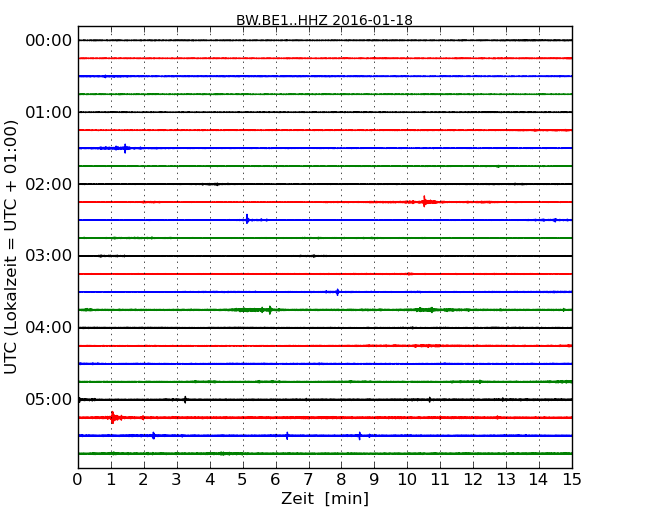Click the 'Zeit [min]' axis label
The width and height of the screenshot is (650, 520).
coord(325,498)
